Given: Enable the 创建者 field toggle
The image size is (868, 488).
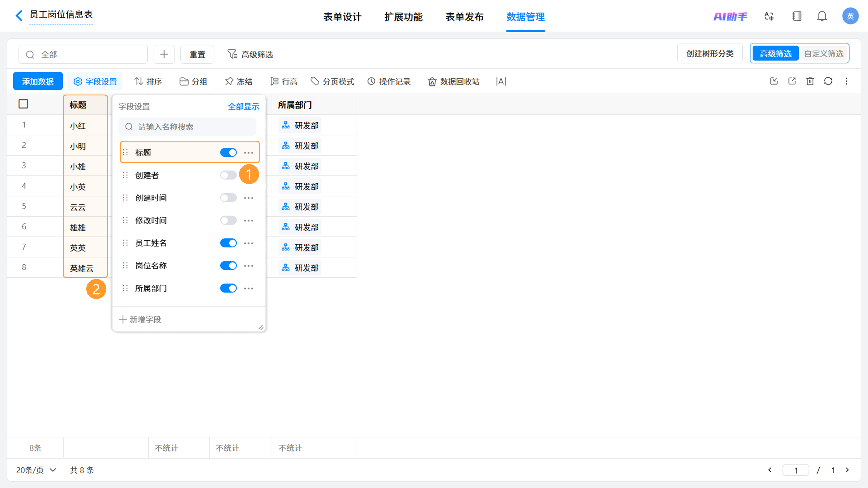Looking at the screenshot, I should [x=229, y=175].
